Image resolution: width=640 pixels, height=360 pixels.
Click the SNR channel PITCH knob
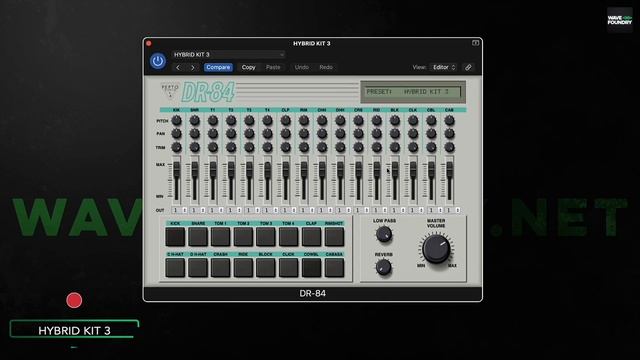(195, 120)
